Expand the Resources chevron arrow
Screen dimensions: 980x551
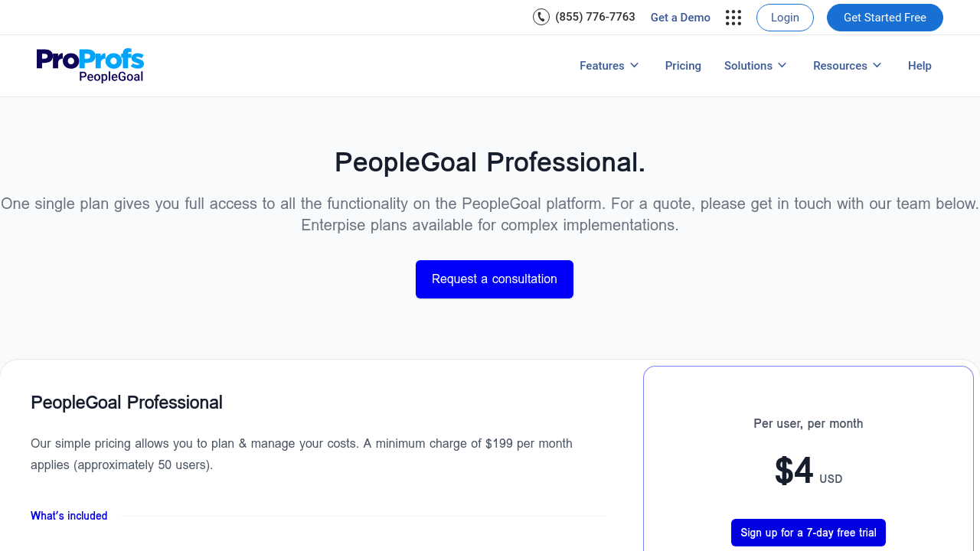point(877,66)
